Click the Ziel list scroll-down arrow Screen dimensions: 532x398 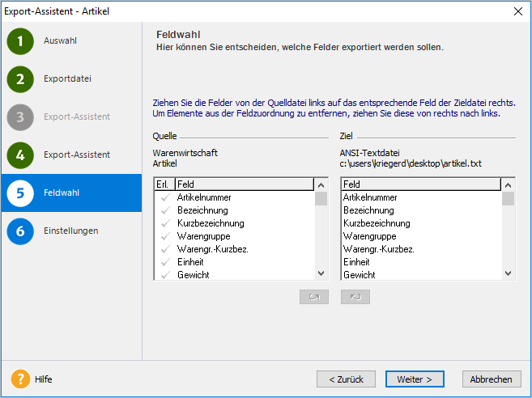point(508,273)
